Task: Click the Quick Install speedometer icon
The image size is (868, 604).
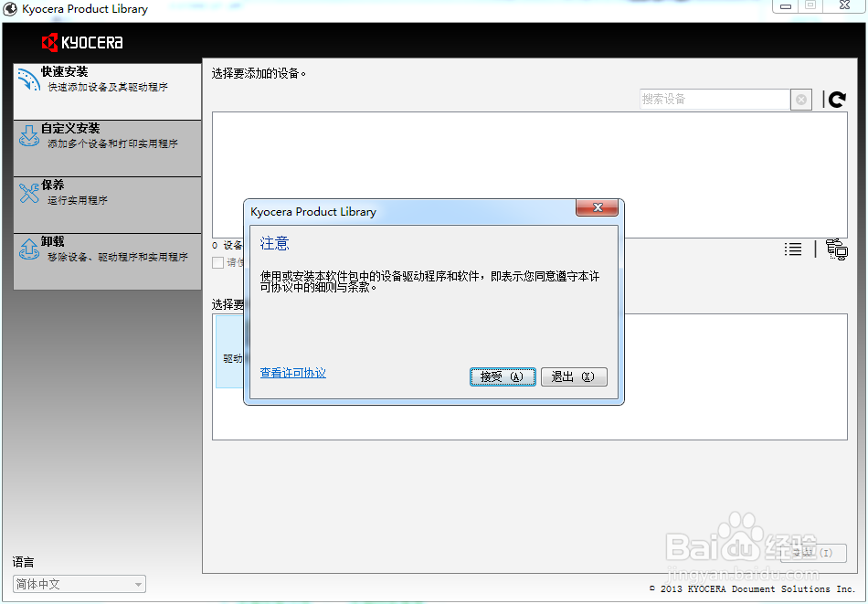Action: point(28,79)
